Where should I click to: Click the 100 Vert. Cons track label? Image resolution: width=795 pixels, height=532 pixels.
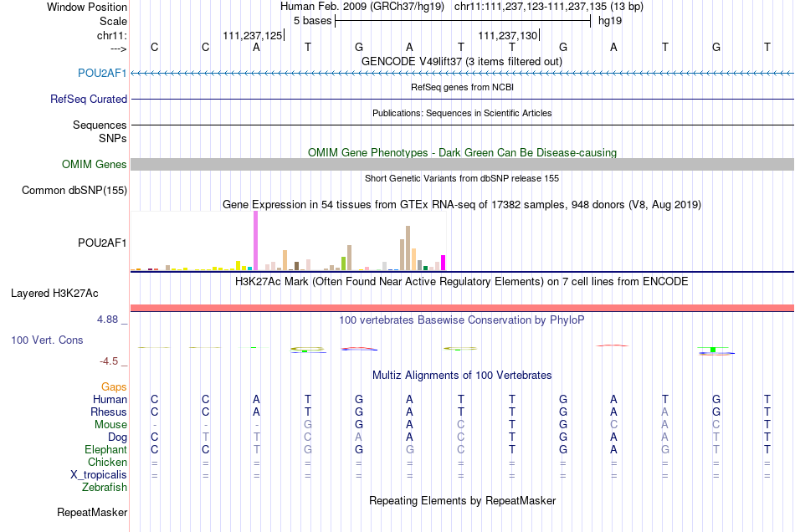coord(47,340)
